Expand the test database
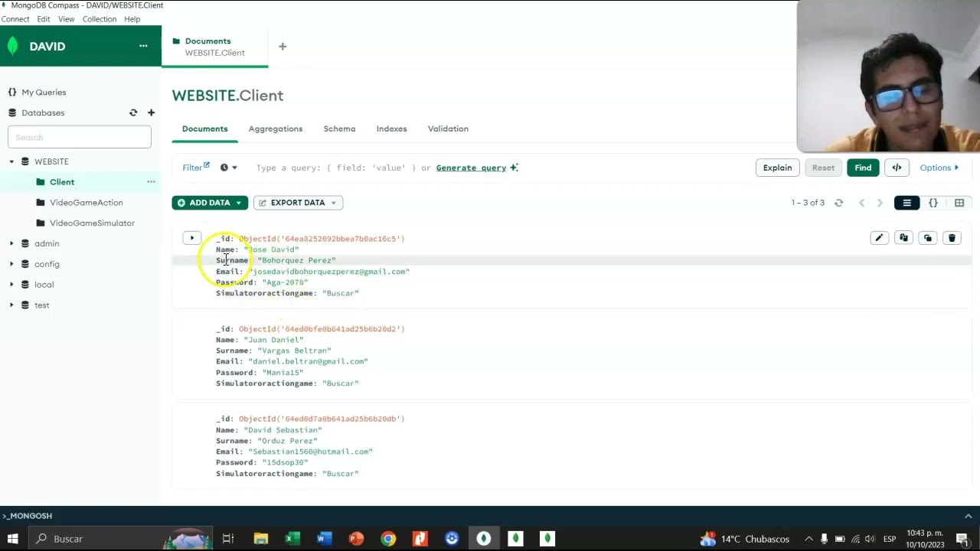 [x=11, y=305]
